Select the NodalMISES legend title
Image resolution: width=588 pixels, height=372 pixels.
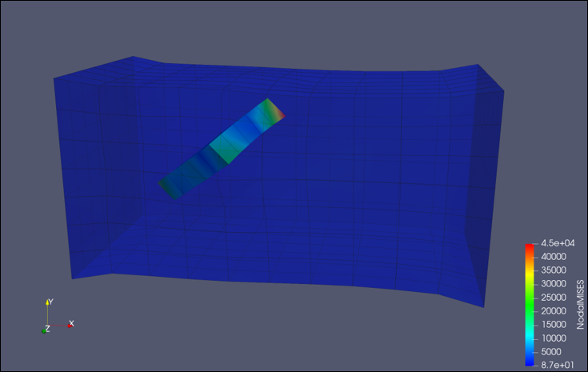[580, 303]
